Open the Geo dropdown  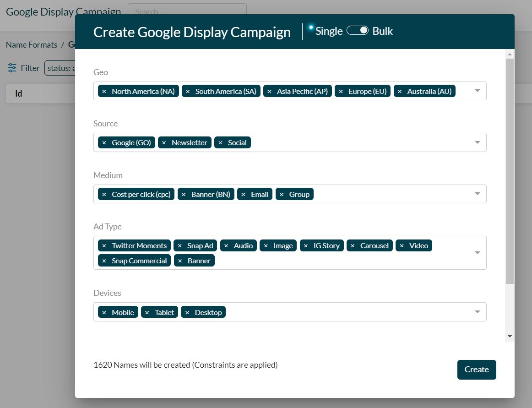coord(478,91)
